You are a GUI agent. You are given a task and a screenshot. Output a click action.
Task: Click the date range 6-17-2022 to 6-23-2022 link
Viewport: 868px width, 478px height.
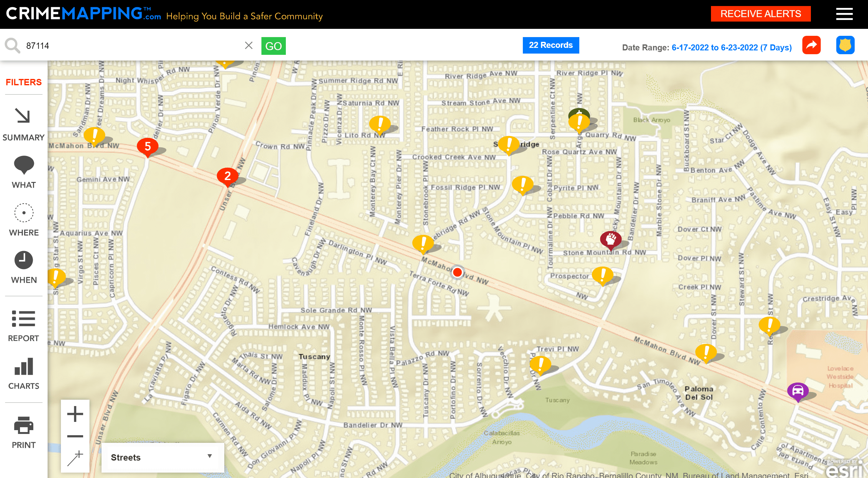[x=732, y=48]
